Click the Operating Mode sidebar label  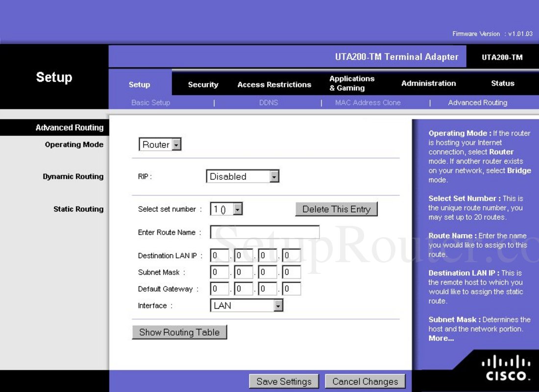(74, 145)
